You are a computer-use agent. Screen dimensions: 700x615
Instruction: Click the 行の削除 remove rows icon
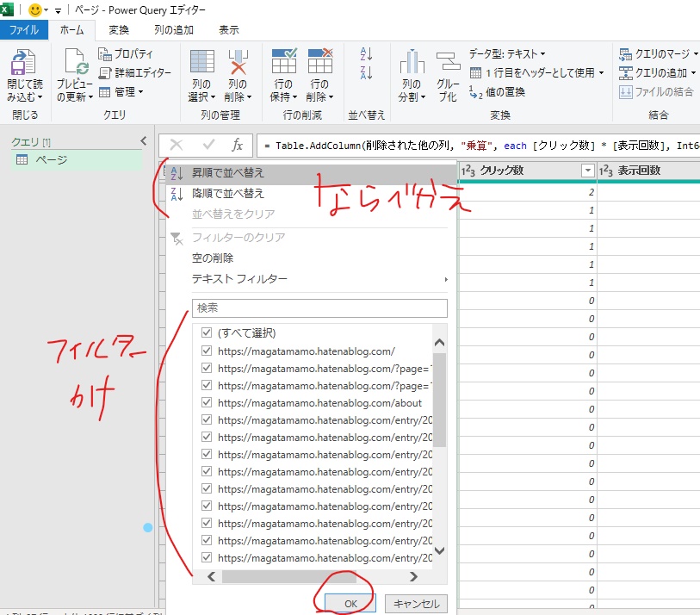(320, 61)
